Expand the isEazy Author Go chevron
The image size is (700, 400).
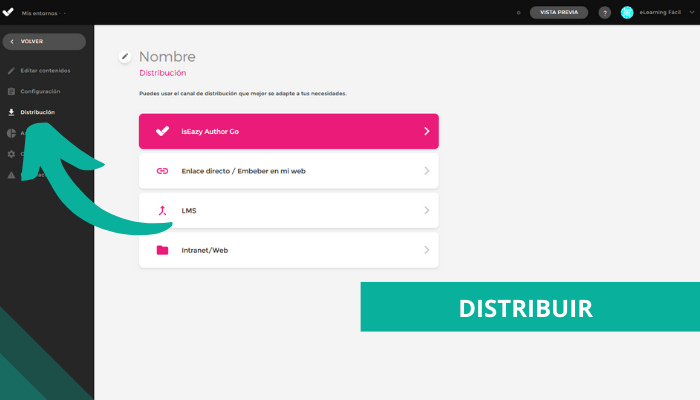pyautogui.click(x=426, y=131)
